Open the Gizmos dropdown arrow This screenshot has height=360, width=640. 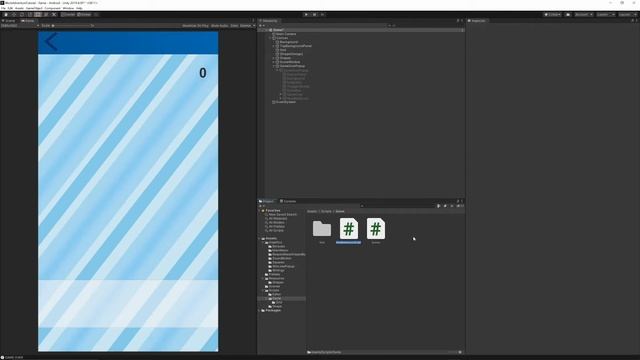click(x=254, y=26)
